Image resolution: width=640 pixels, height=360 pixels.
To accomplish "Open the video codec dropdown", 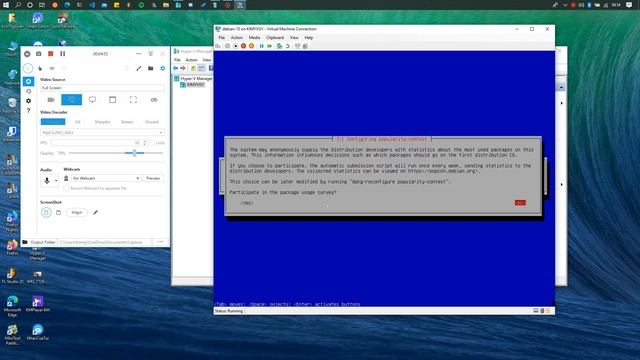I will click(x=102, y=133).
